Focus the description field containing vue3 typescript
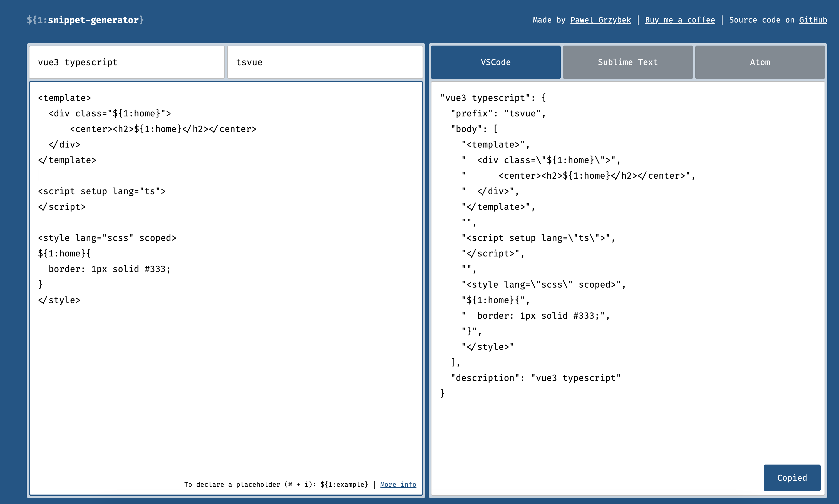 127,62
